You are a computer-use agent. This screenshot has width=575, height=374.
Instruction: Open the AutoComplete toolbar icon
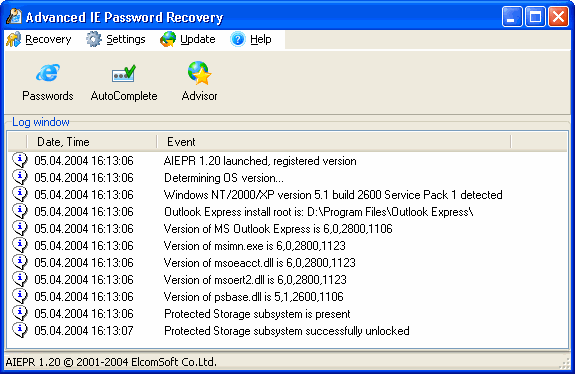[124, 73]
